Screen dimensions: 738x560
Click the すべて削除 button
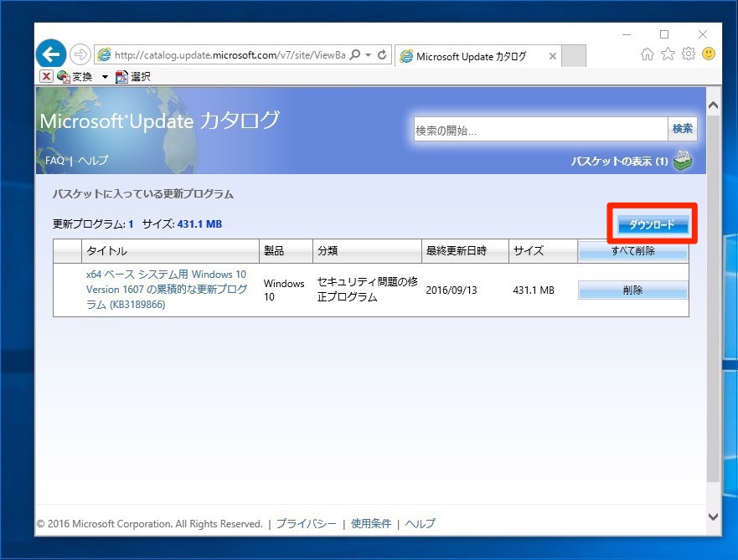click(632, 250)
